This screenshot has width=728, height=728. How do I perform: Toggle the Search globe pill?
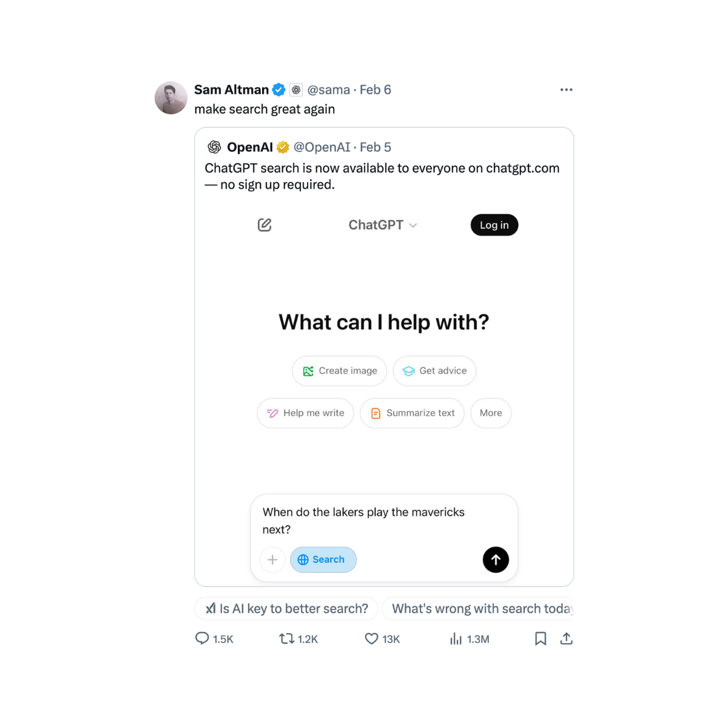[323, 559]
